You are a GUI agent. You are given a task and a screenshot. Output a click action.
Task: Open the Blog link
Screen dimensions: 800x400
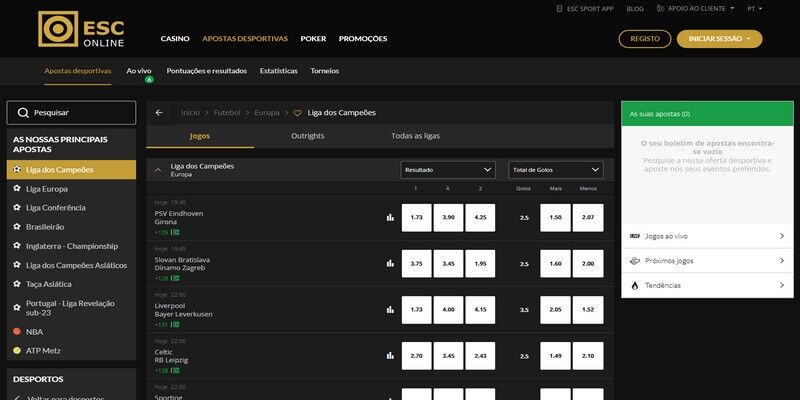coord(635,9)
